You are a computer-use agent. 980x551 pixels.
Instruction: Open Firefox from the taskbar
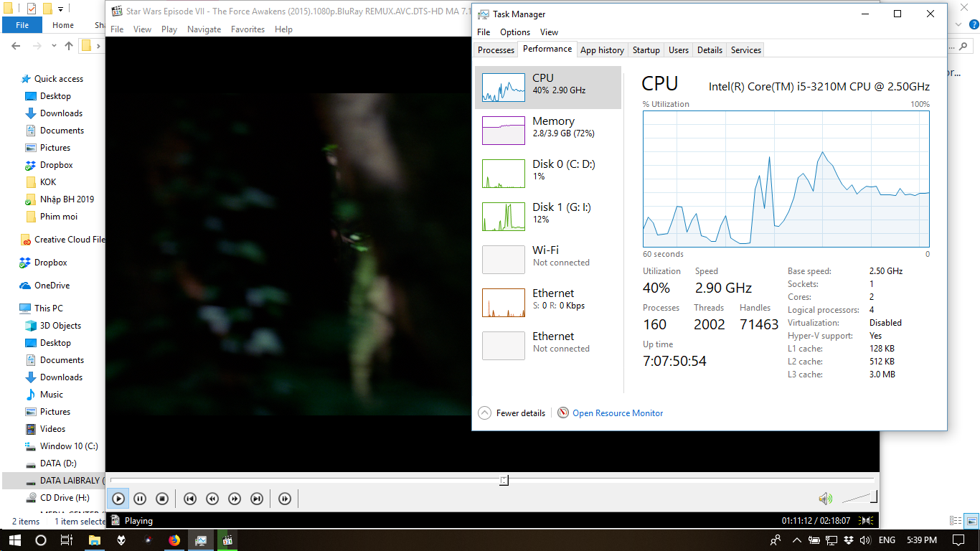pos(174,540)
